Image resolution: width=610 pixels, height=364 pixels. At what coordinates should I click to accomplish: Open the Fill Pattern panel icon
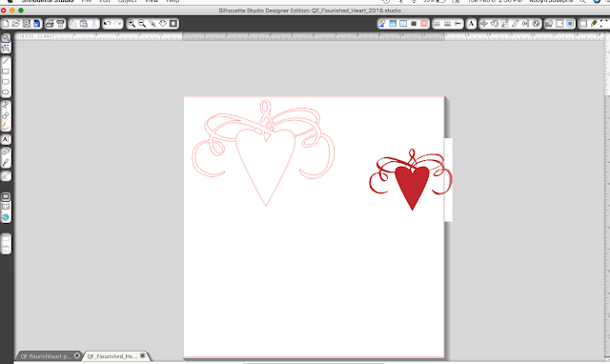[403, 24]
